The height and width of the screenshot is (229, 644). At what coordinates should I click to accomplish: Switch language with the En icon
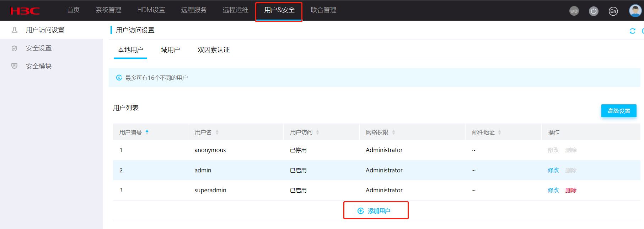pyautogui.click(x=613, y=11)
